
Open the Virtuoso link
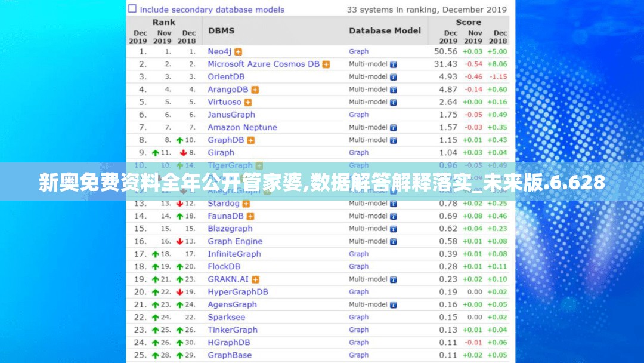point(224,102)
